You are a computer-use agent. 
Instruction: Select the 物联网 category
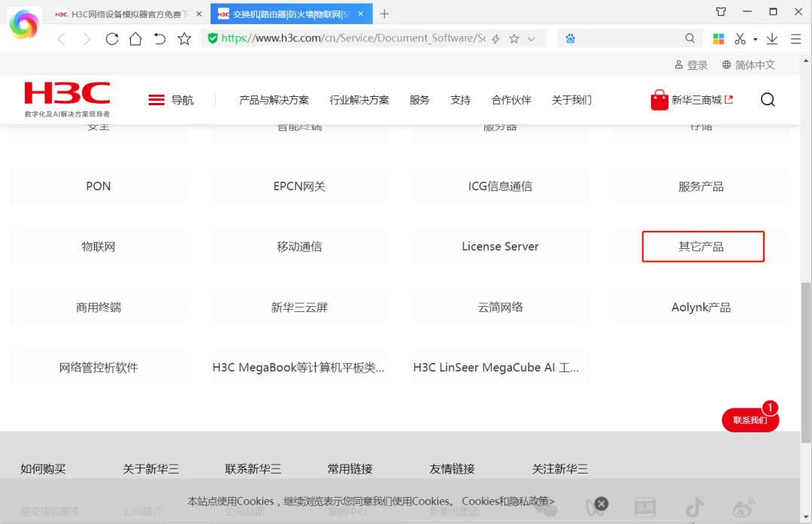coord(98,247)
